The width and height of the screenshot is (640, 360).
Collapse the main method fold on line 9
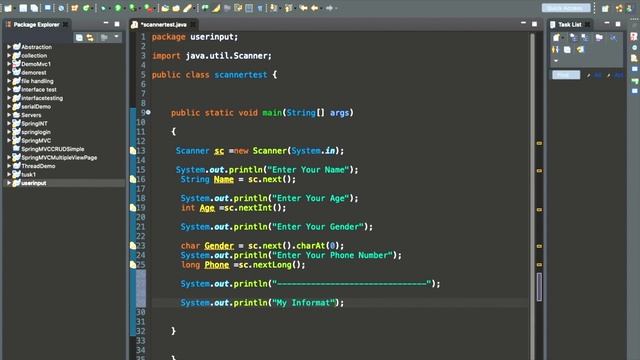(x=148, y=112)
